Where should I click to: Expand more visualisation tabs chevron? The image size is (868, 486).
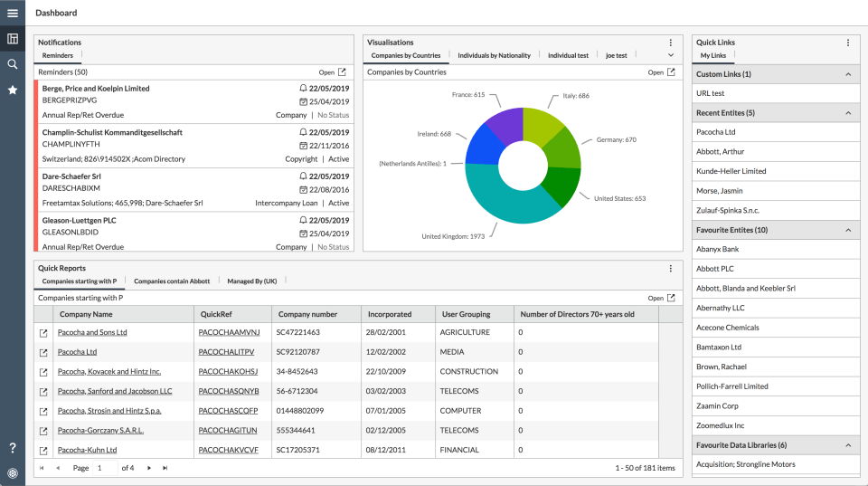670,55
